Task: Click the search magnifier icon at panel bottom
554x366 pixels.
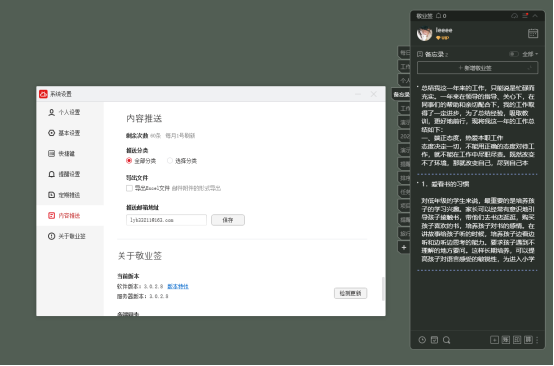Action: 447,340
